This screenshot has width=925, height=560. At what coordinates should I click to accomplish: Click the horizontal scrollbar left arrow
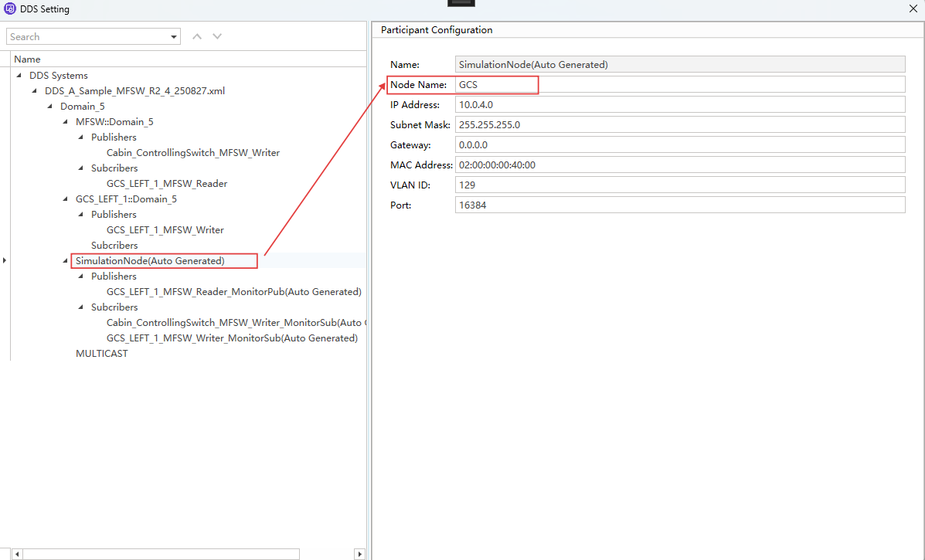click(18, 554)
